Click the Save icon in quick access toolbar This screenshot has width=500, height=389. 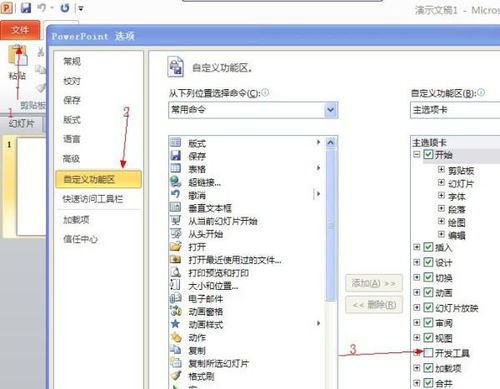point(26,7)
